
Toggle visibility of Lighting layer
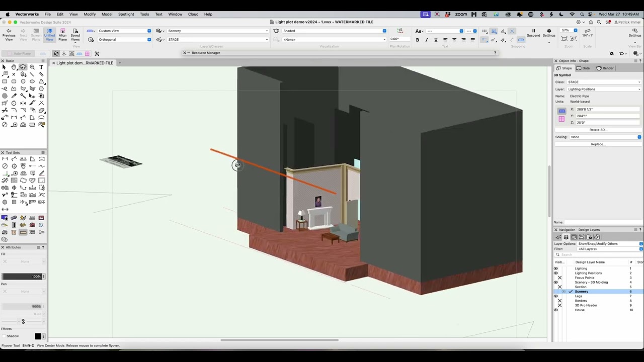coord(556,268)
